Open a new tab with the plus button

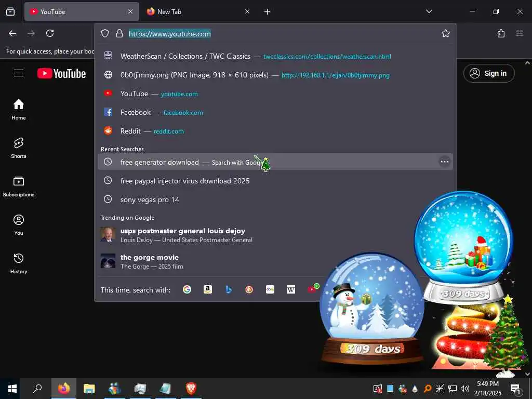[x=268, y=12]
